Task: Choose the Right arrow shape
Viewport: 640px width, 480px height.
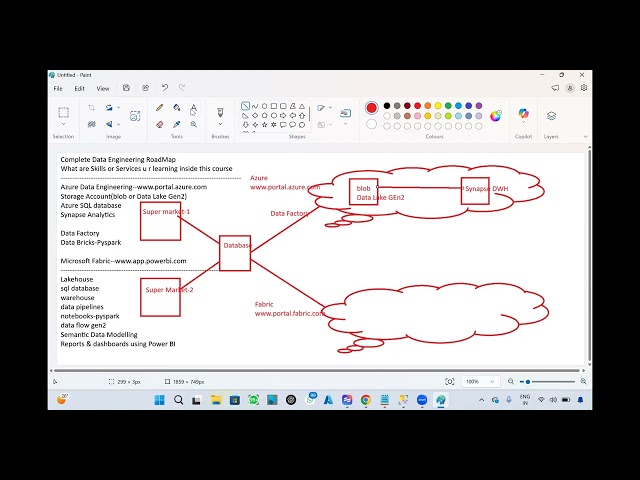Action: coord(283,116)
